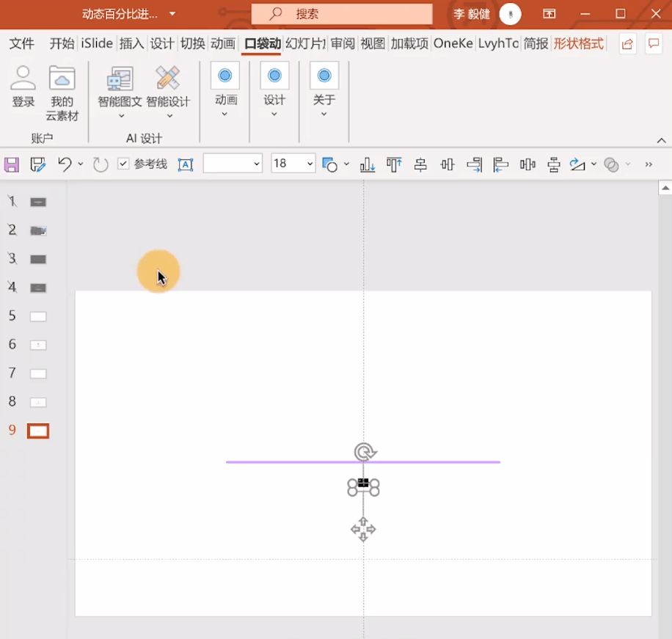Expand the Rotate dropdown arrow
The width and height of the screenshot is (672, 639).
594,164
